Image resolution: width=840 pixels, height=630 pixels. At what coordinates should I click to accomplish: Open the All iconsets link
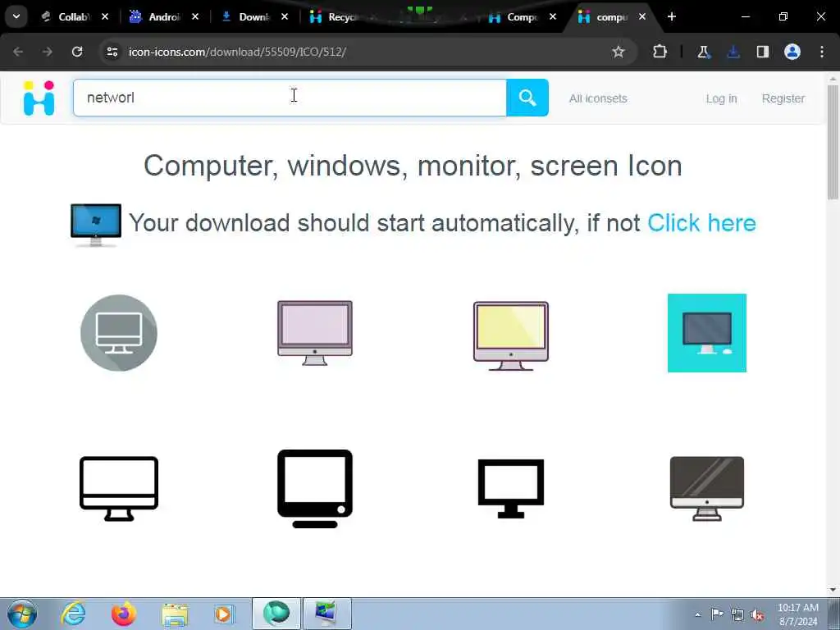coord(598,98)
